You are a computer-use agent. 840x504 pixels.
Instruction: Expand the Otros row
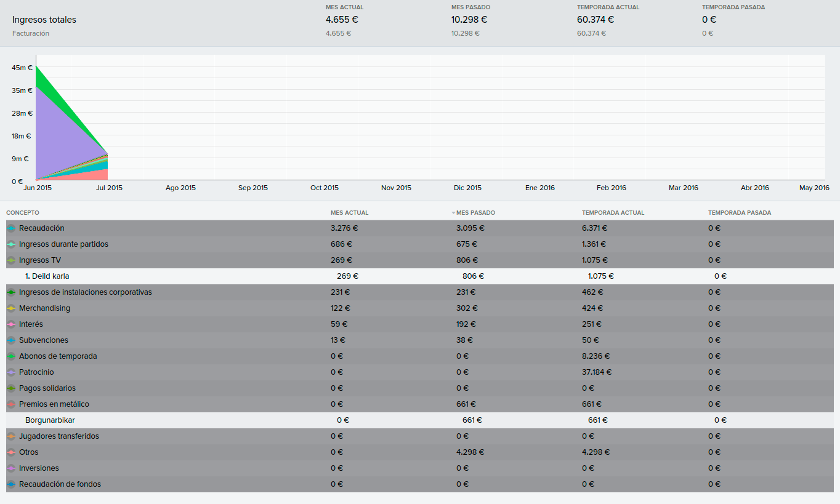coord(420,452)
